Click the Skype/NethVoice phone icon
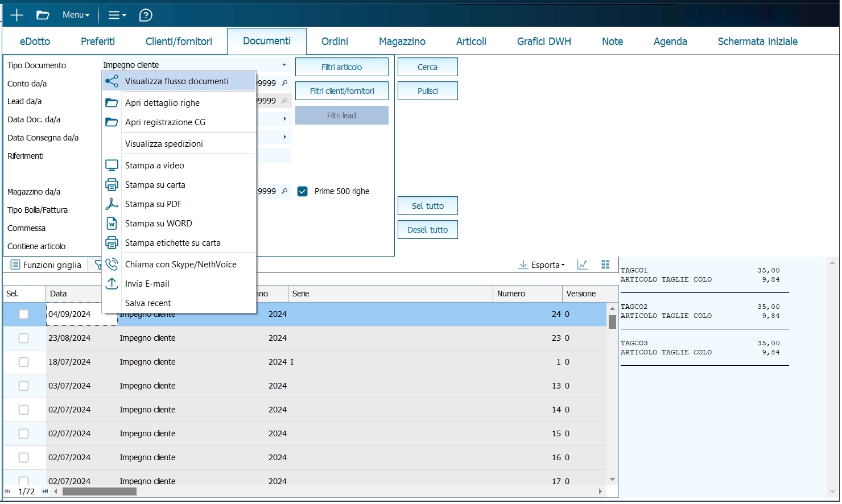Image resolution: width=842 pixels, height=504 pixels. point(112,265)
